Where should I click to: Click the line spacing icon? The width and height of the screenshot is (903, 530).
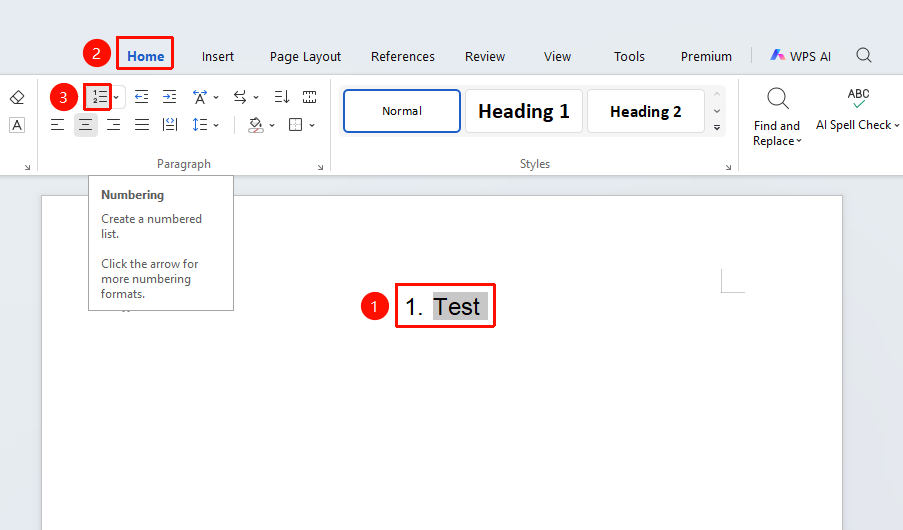pos(199,124)
